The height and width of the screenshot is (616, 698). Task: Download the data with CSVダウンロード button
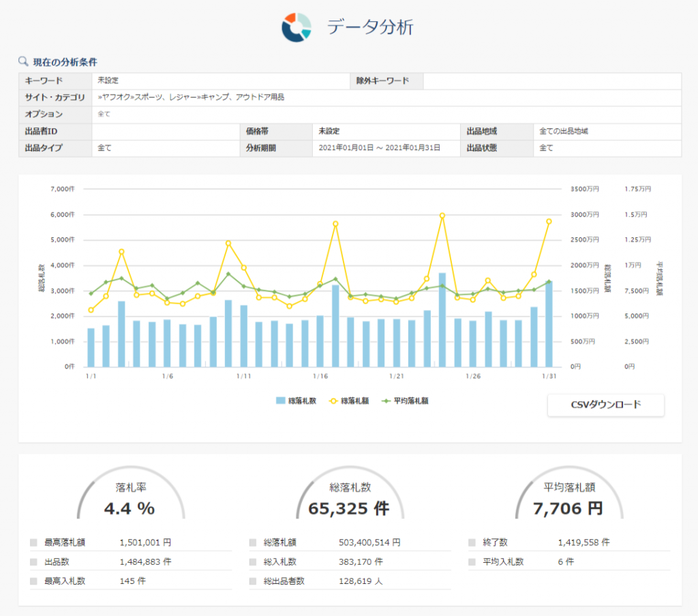coord(605,404)
